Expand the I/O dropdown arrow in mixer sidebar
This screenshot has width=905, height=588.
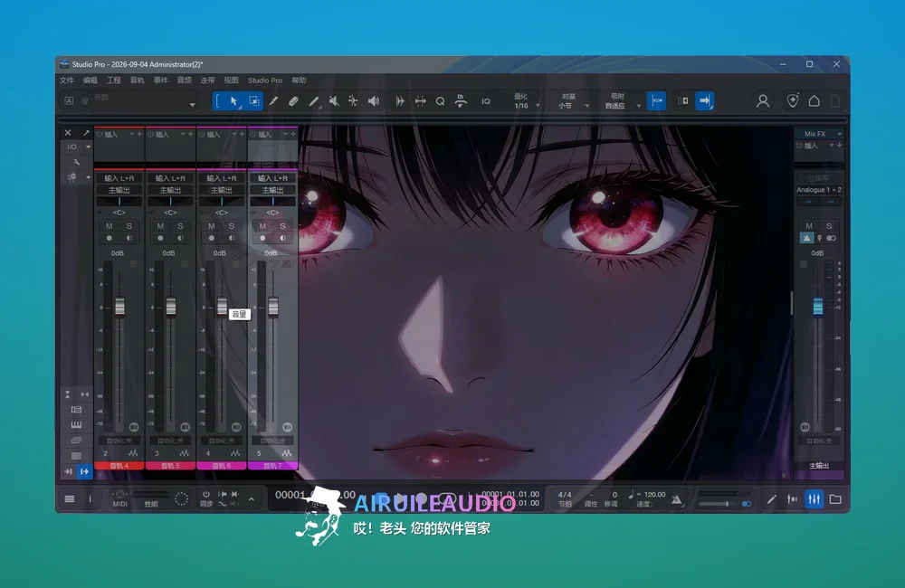pos(89,147)
